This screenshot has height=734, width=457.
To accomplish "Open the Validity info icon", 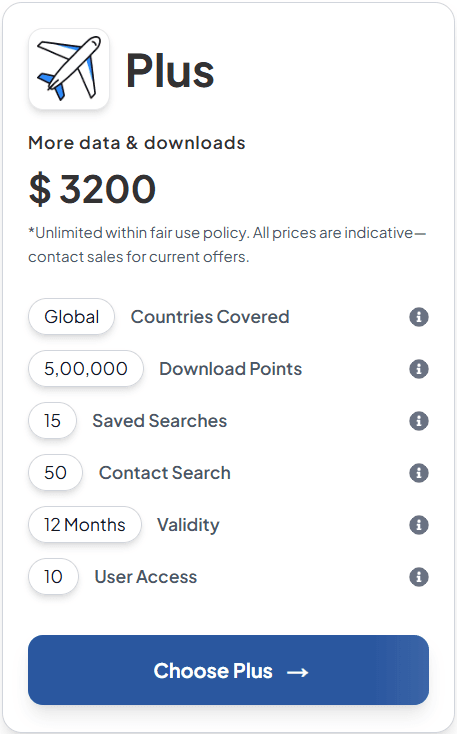I will coord(419,525).
